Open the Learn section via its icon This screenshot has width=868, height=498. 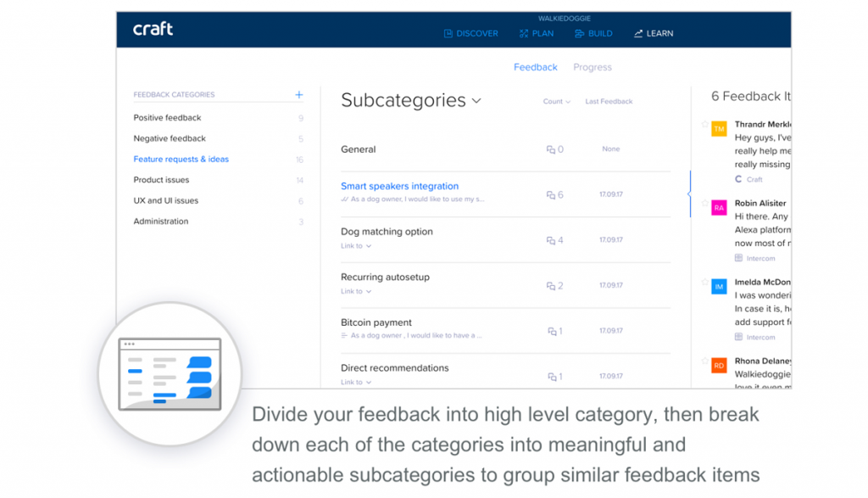point(638,34)
